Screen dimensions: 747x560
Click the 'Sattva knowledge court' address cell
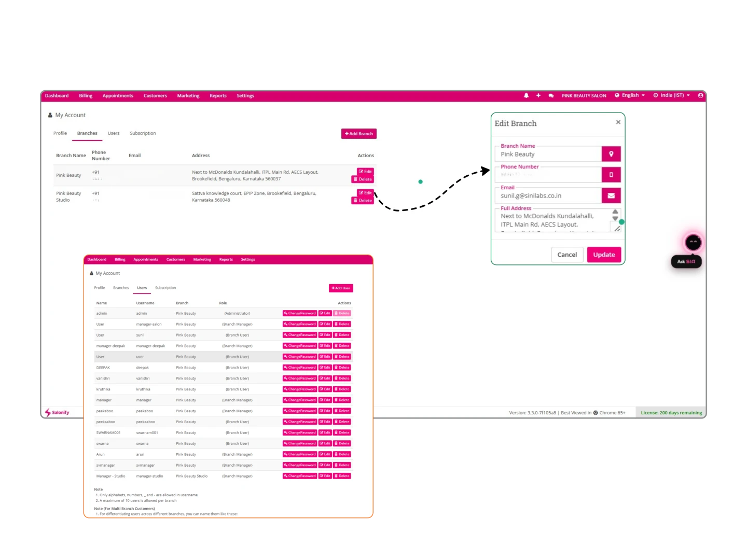(254, 197)
